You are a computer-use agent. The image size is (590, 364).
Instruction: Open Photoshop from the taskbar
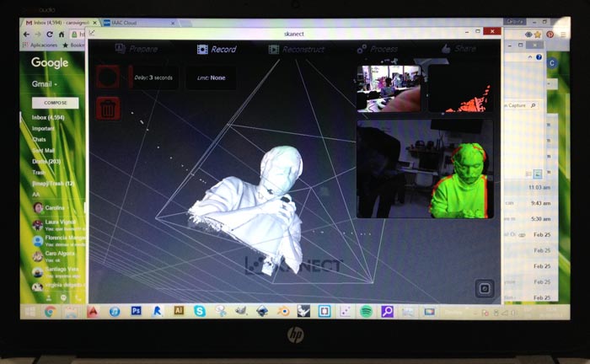click(137, 311)
